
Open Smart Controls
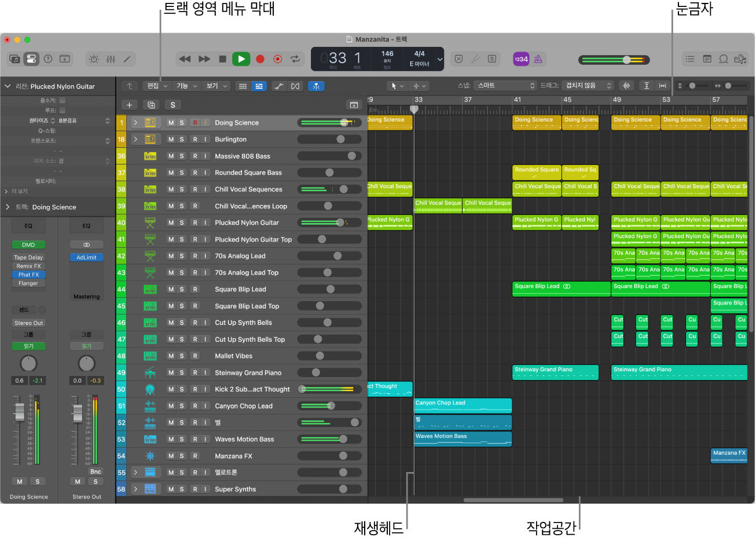[94, 59]
